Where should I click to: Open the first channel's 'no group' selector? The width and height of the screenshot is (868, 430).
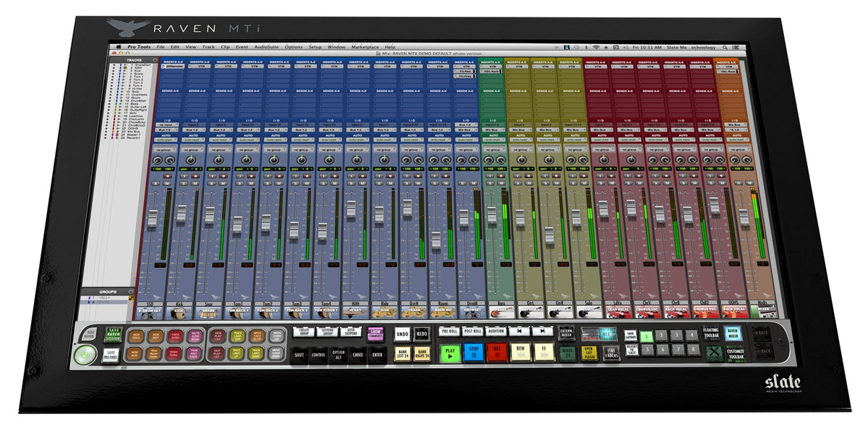[165, 150]
